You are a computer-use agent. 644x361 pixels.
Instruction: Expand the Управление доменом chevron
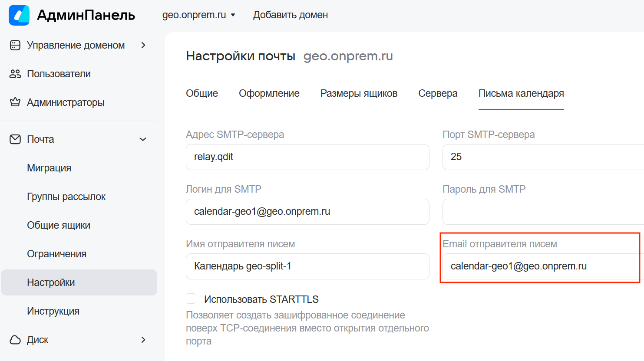[143, 45]
